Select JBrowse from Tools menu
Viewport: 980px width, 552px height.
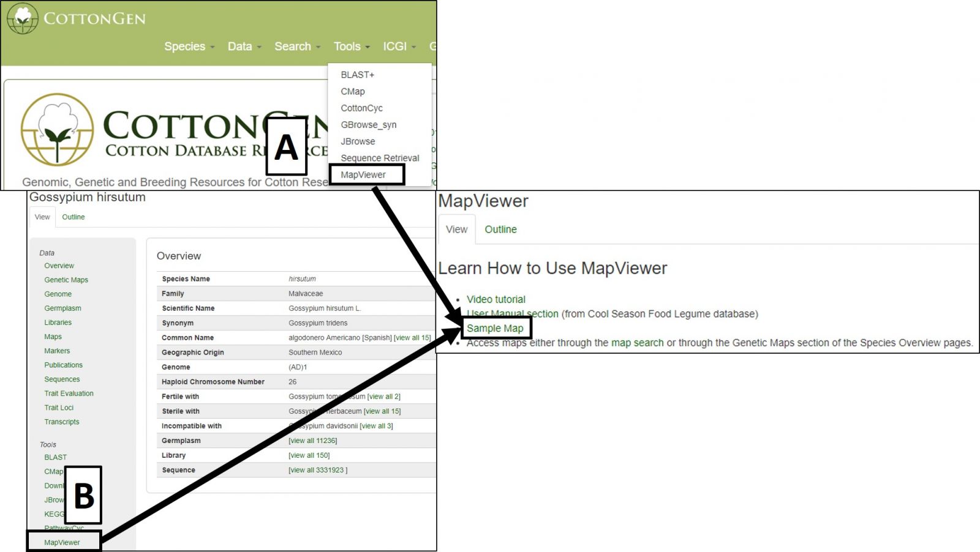(358, 141)
